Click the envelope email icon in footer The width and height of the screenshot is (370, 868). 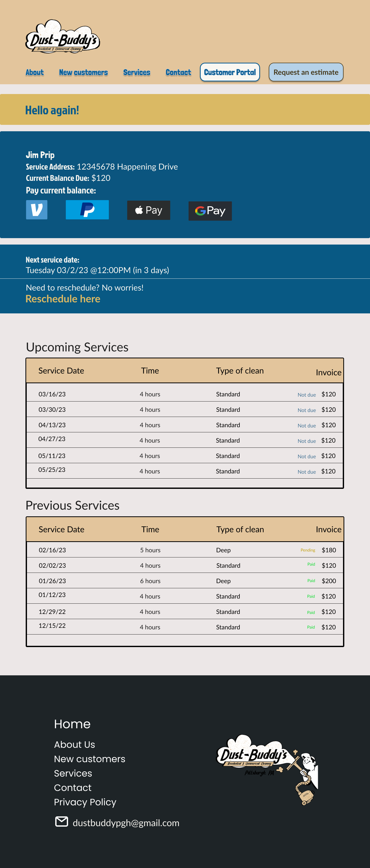[x=62, y=822]
